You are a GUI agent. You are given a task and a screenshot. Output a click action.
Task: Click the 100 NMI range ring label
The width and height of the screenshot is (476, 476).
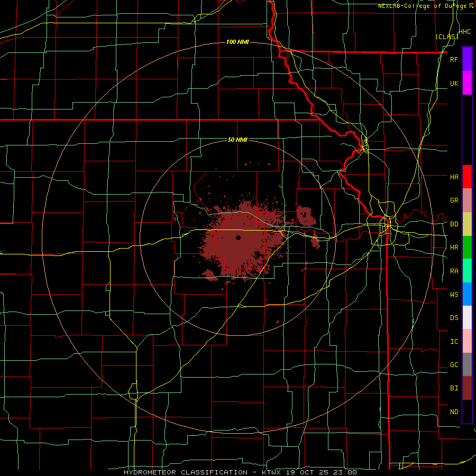tap(237, 42)
